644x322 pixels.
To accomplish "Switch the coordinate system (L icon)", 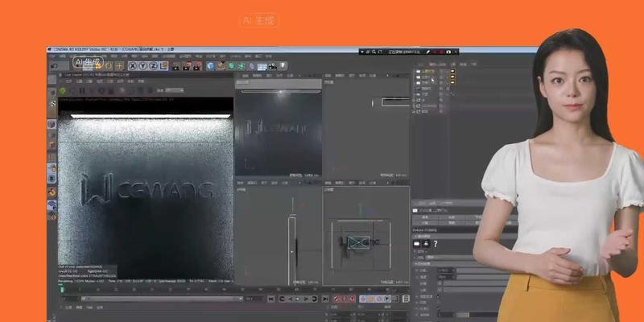I will [x=163, y=66].
